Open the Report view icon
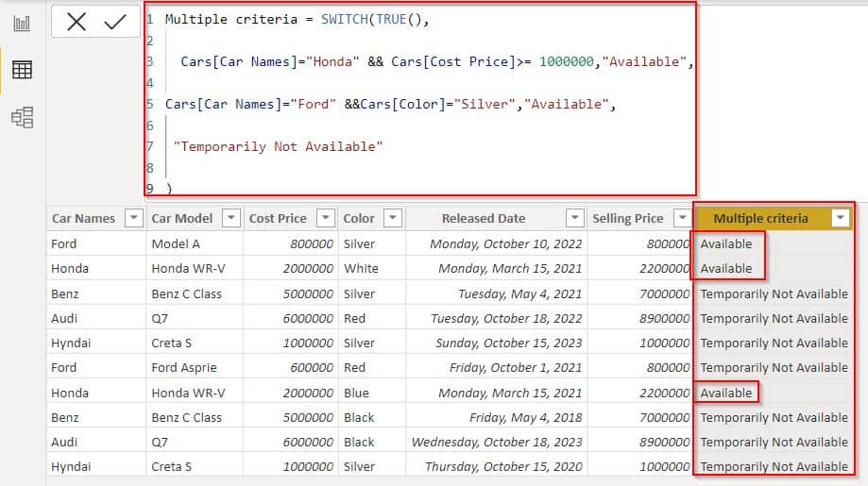The height and width of the screenshot is (486, 868). pyautogui.click(x=22, y=24)
